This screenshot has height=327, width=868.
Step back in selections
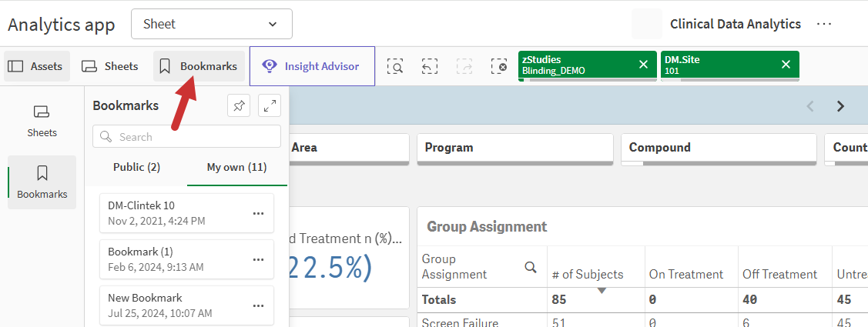click(x=430, y=66)
